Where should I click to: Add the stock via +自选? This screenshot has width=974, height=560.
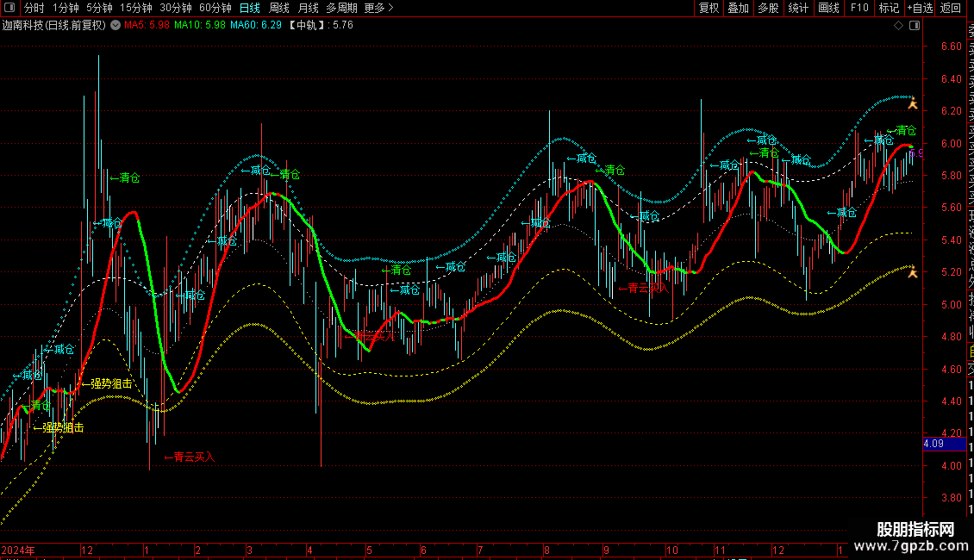[x=920, y=8]
